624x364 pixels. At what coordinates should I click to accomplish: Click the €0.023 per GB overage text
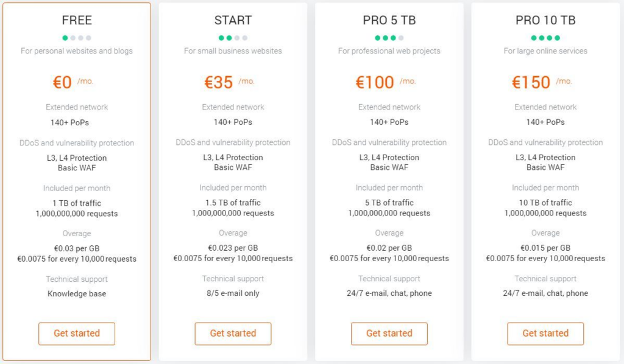pyautogui.click(x=233, y=248)
